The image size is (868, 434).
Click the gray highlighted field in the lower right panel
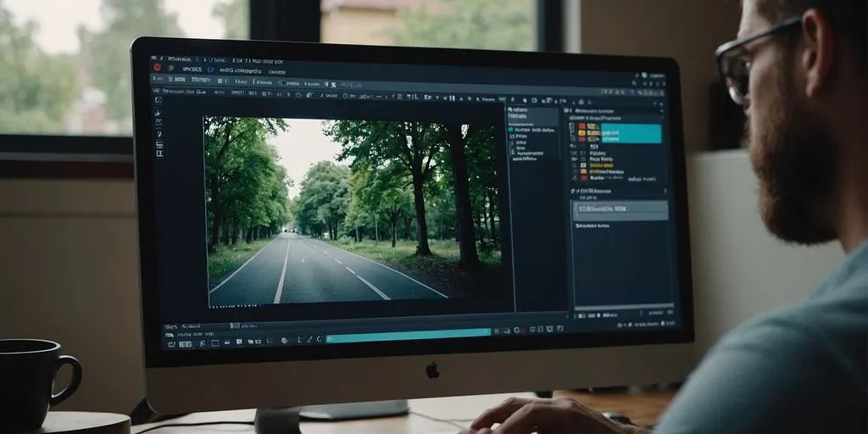pyautogui.click(x=620, y=210)
